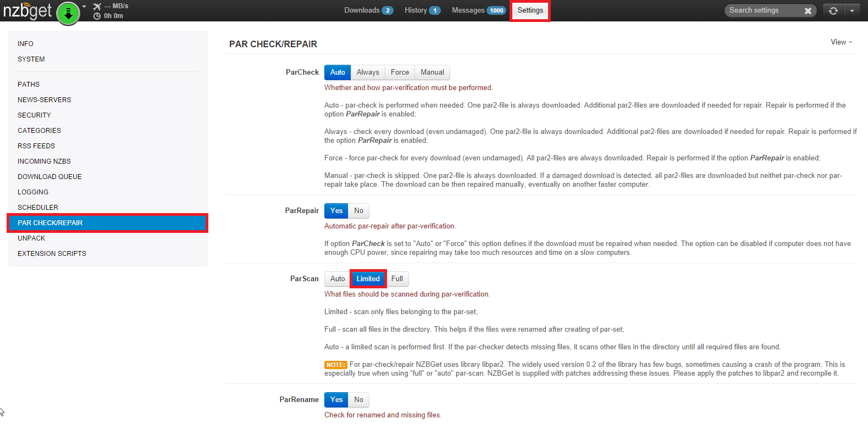Open the Settings tab
This screenshot has height=424, width=868.
(530, 10)
